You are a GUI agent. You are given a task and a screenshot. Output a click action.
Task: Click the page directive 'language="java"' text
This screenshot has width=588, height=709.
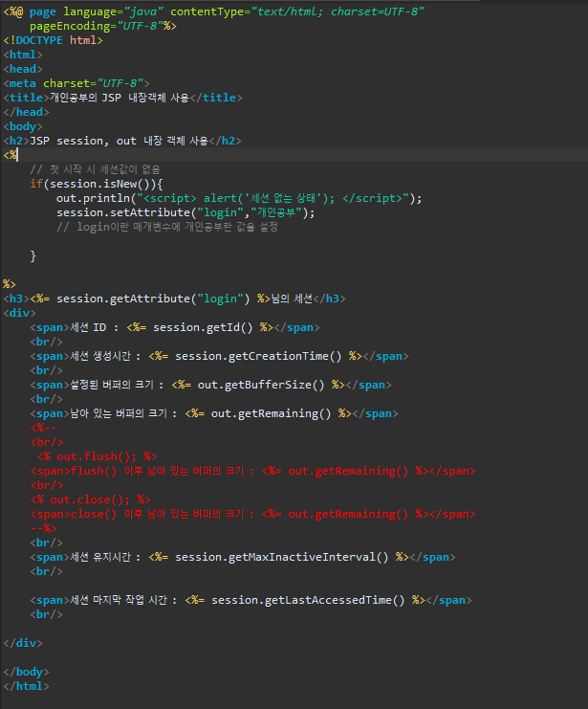click(114, 11)
